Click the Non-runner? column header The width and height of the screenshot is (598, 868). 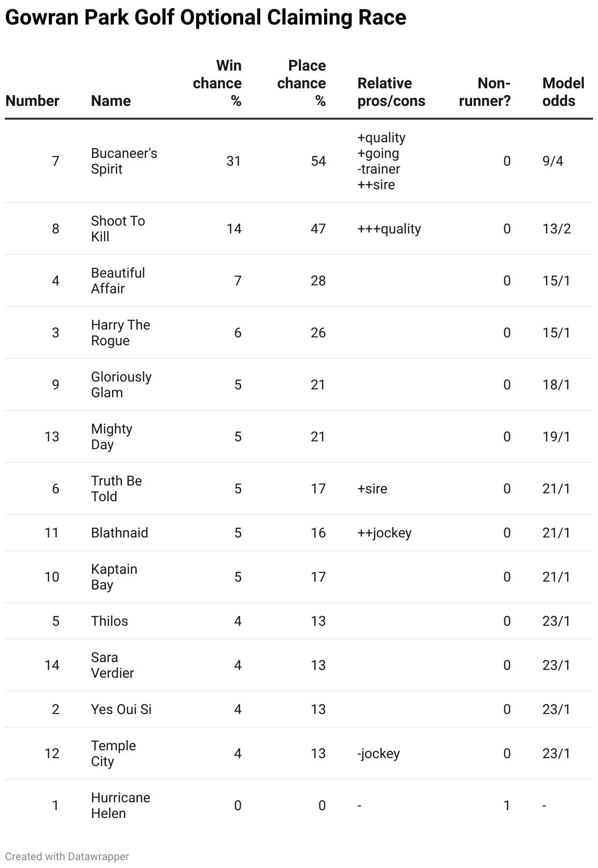485,92
